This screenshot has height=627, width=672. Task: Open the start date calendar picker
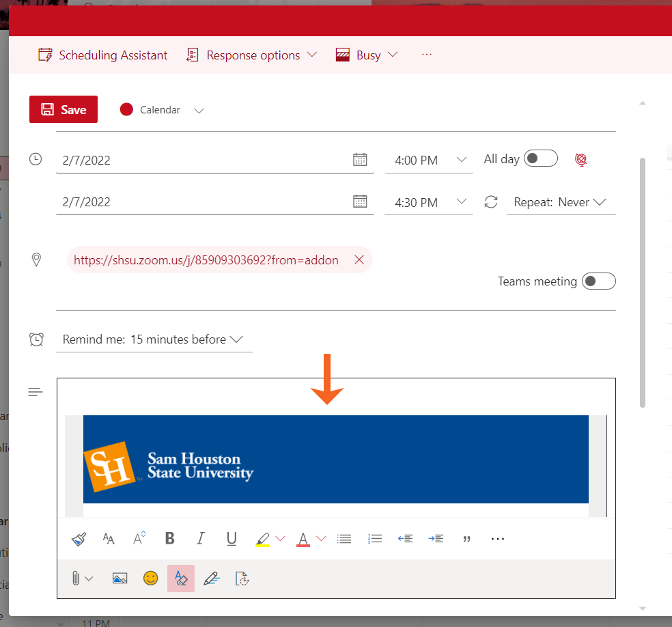click(360, 160)
